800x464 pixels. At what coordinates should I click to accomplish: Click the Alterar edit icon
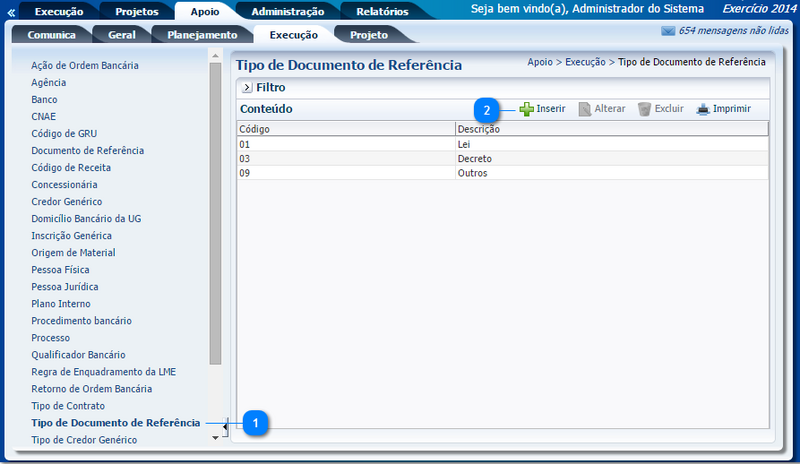click(x=585, y=108)
